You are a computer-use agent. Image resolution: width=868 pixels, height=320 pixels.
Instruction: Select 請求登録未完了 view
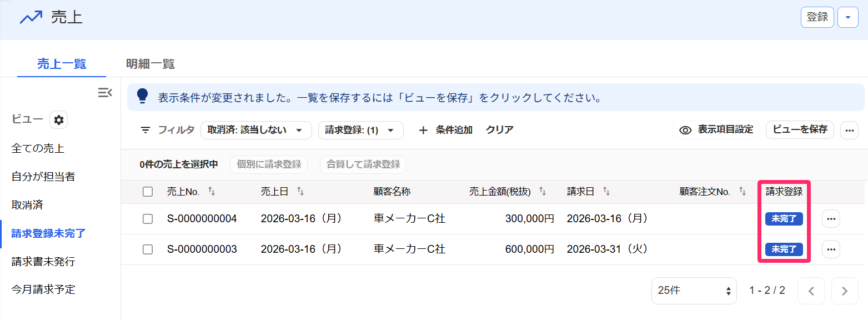(48, 233)
